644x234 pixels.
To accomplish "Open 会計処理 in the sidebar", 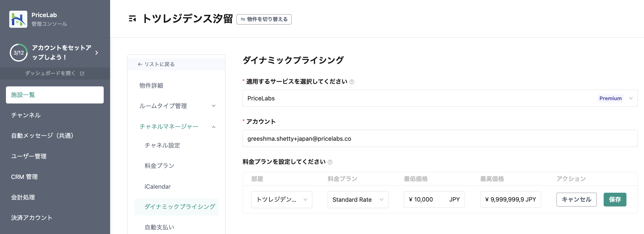I will click(x=23, y=197).
